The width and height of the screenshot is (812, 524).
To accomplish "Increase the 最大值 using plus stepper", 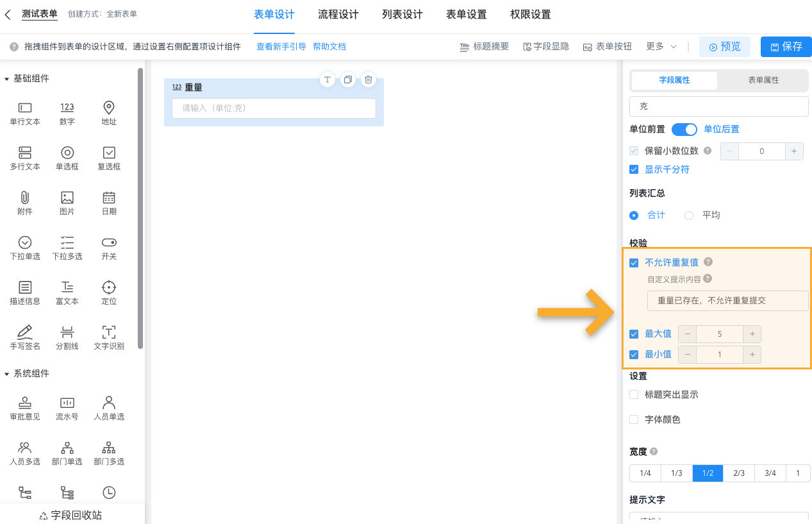I will pos(752,334).
